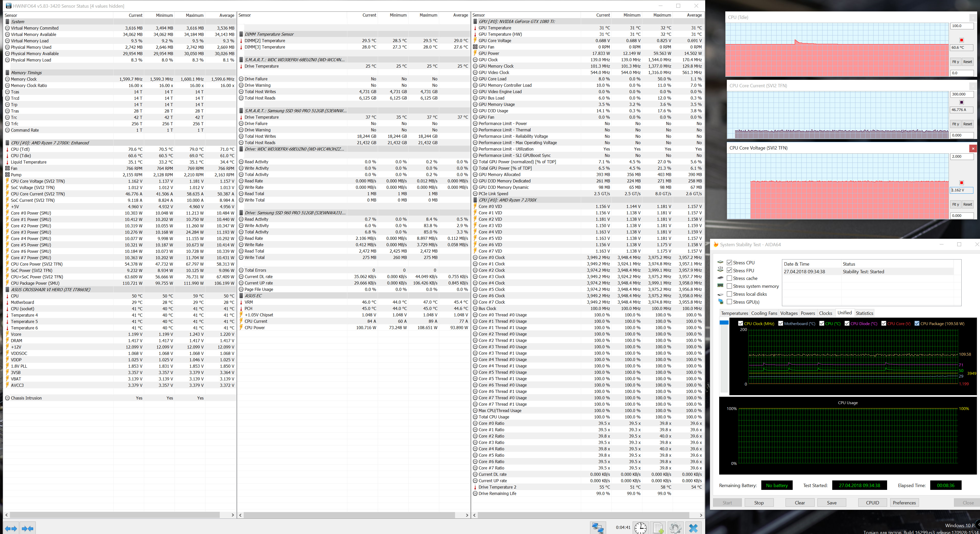980x534 pixels.
Task: Toggle CPU Diode graph checkbox off
Action: (x=847, y=323)
